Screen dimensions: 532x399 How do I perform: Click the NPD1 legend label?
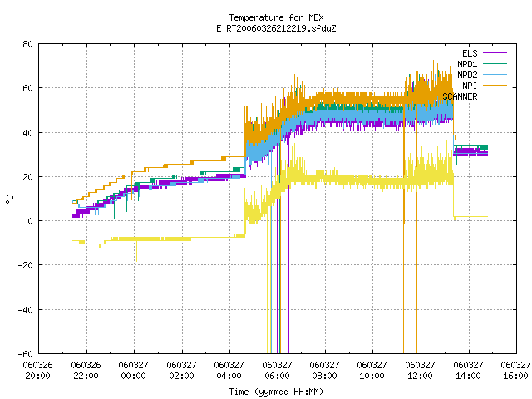click(467, 64)
